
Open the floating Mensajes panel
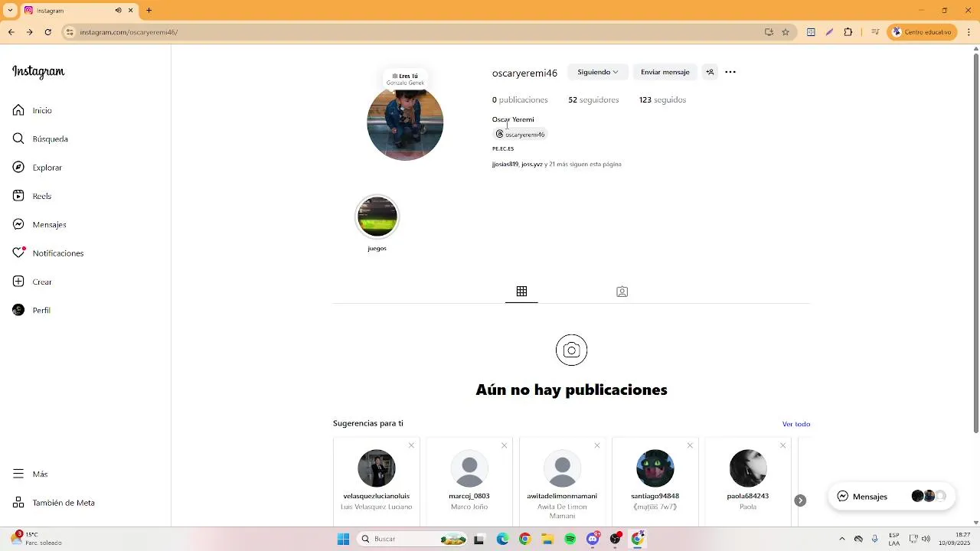point(892,496)
